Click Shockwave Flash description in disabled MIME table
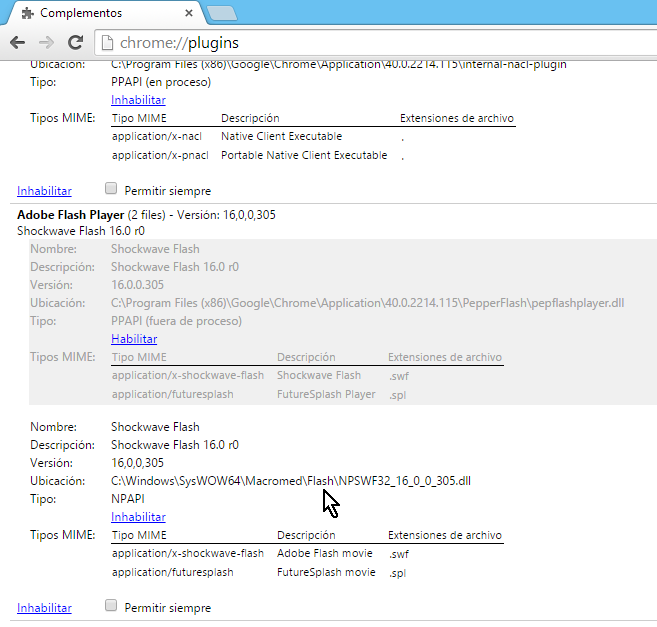Viewport: 657px width, 627px height. (x=318, y=375)
